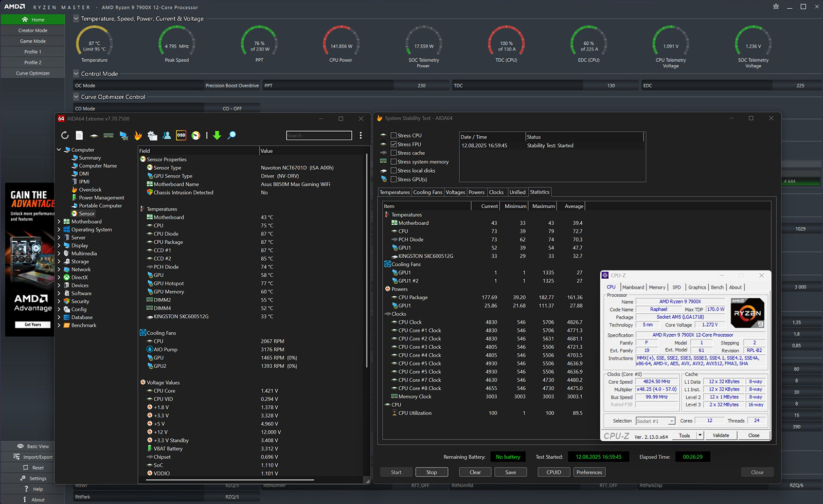823x504 pixels.
Task: Click Reset in Ryzen Master sidebar
Action: click(33, 468)
